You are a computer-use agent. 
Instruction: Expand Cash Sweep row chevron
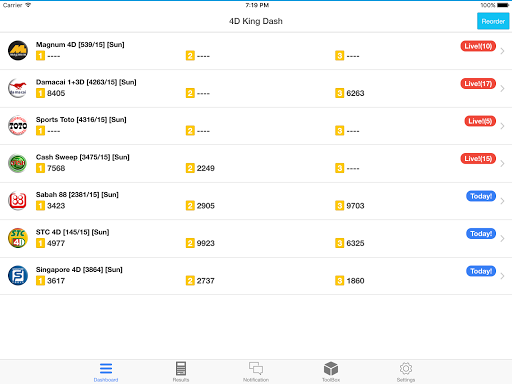coord(502,163)
